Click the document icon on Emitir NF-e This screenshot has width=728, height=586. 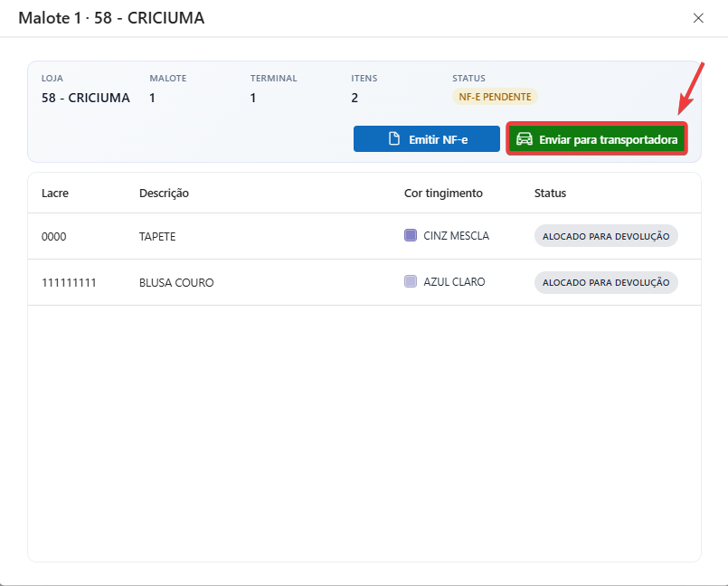393,139
